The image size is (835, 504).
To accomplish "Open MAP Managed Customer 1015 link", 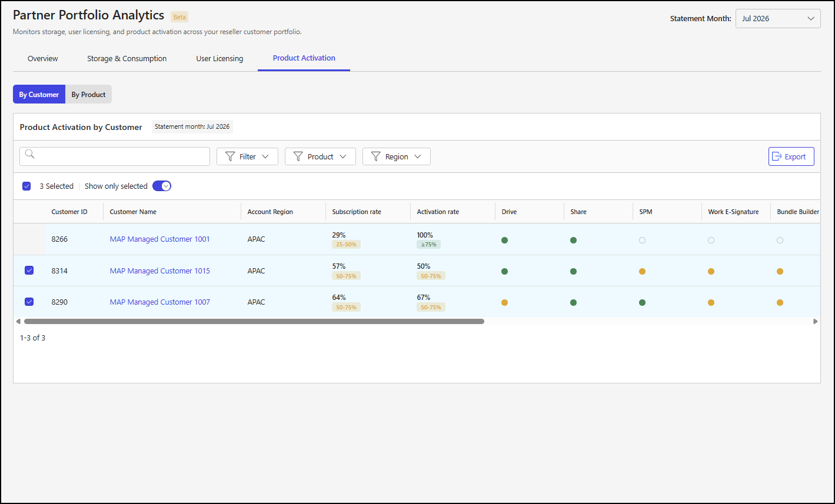I will pos(159,271).
